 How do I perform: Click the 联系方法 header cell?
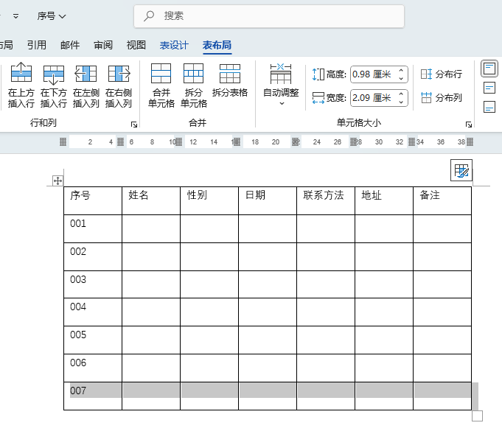tap(326, 200)
